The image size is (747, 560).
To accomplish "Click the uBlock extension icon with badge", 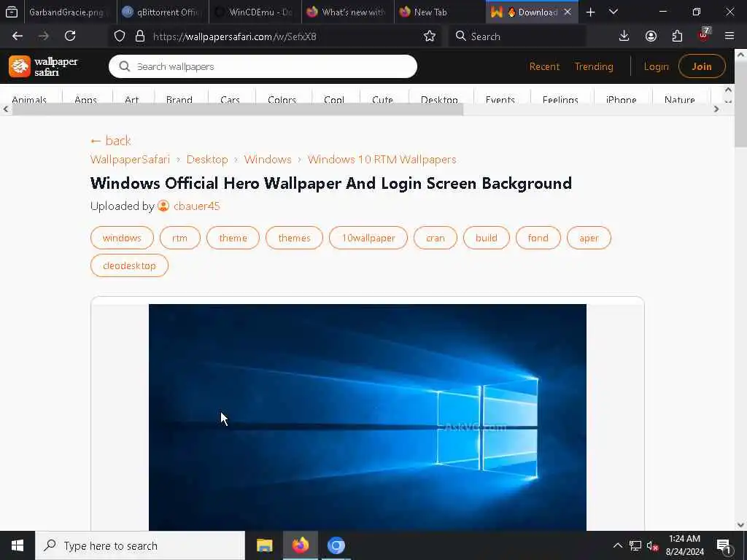I will point(704,35).
